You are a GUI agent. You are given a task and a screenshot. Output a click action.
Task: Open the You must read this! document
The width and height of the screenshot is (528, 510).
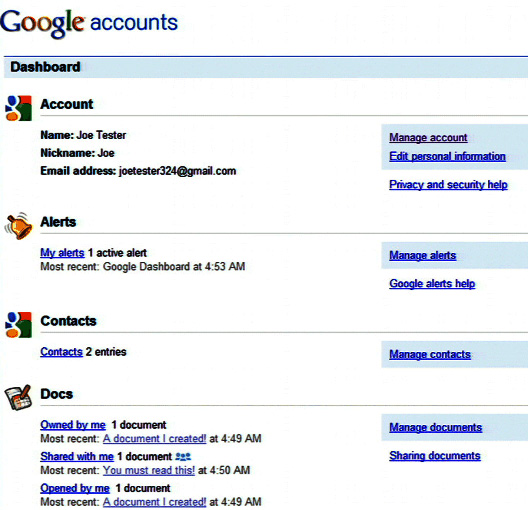click(149, 470)
